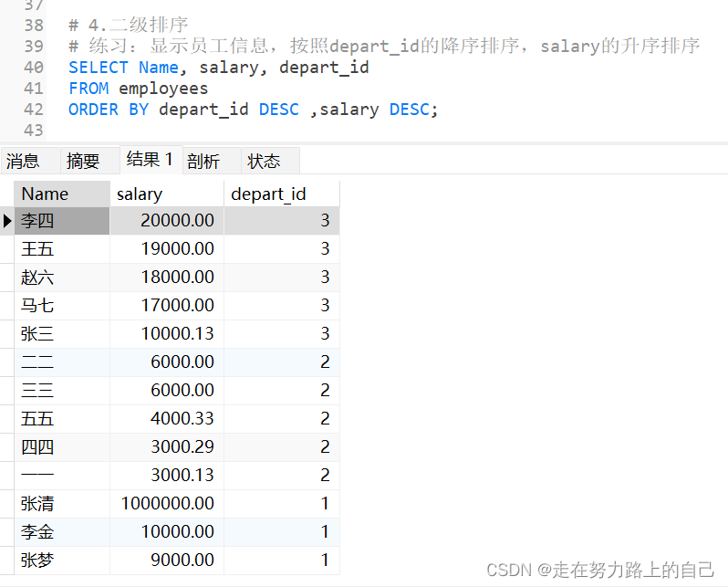Click depart_id cell in the 张三 row
This screenshot has width=728, height=587.
[x=281, y=334]
